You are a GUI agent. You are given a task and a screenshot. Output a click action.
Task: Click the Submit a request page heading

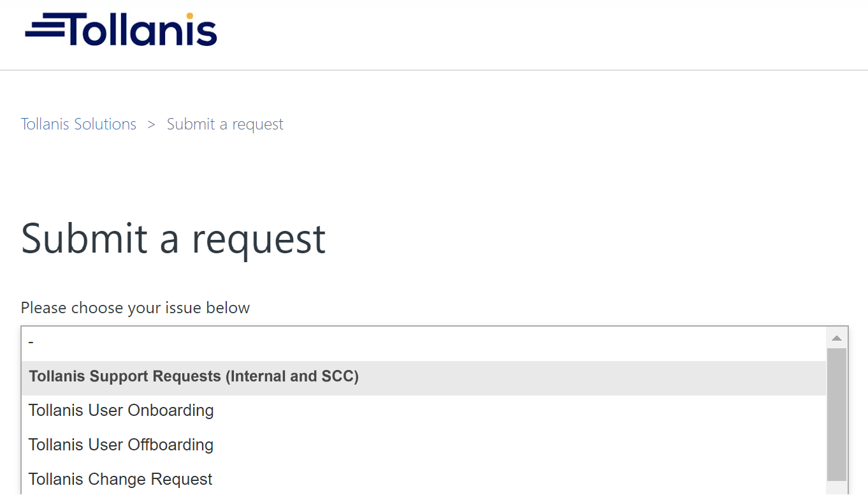pos(173,239)
